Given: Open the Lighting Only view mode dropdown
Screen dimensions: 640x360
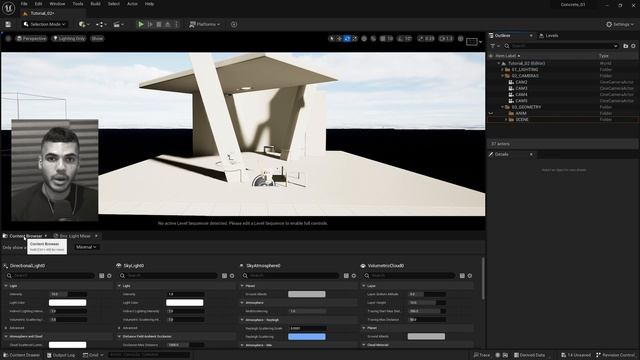Looking at the screenshot, I should click(69, 38).
